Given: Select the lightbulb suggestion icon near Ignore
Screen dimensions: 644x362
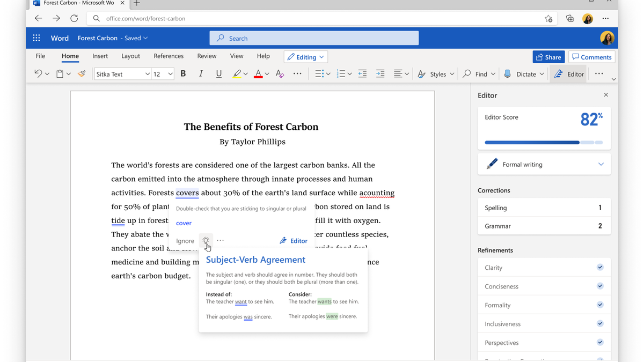Looking at the screenshot, I should point(206,241).
